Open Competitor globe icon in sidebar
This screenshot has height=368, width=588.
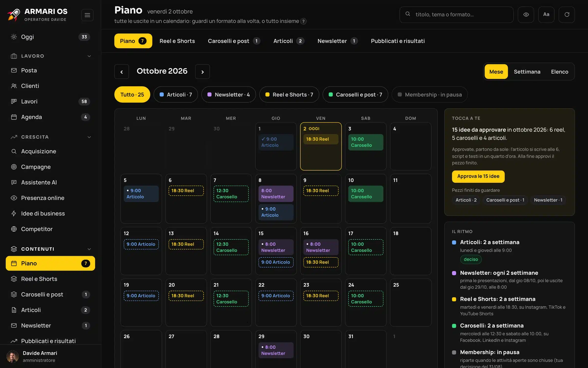click(x=14, y=229)
